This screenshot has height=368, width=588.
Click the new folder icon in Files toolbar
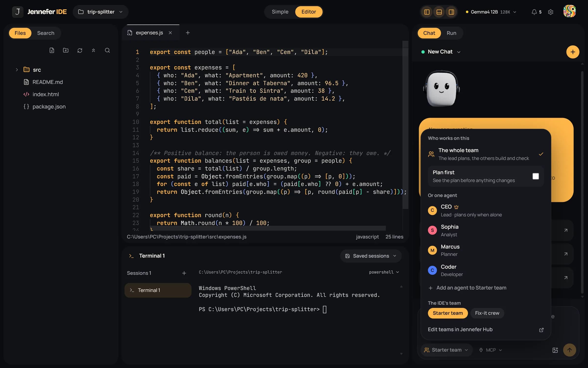coord(66,50)
